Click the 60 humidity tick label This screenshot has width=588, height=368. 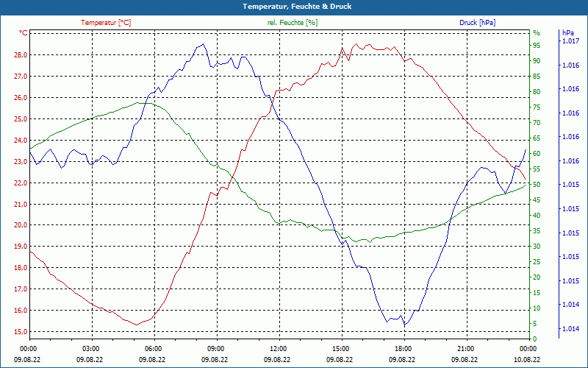tap(537, 154)
